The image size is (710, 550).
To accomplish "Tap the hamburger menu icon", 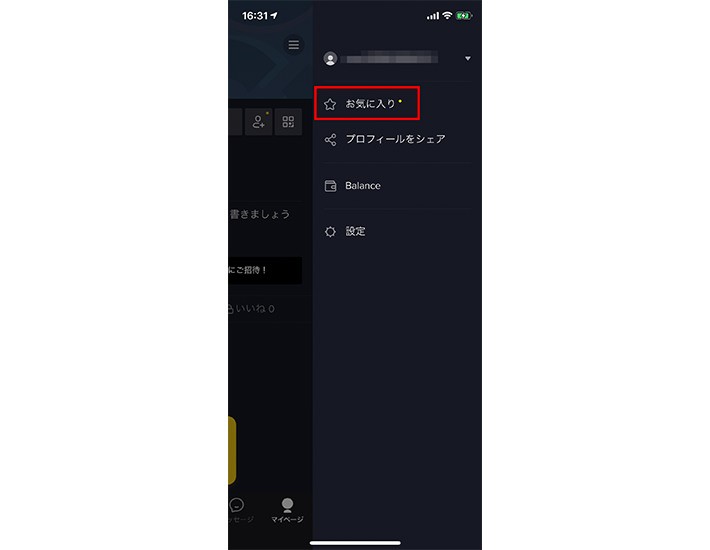I will (x=293, y=45).
